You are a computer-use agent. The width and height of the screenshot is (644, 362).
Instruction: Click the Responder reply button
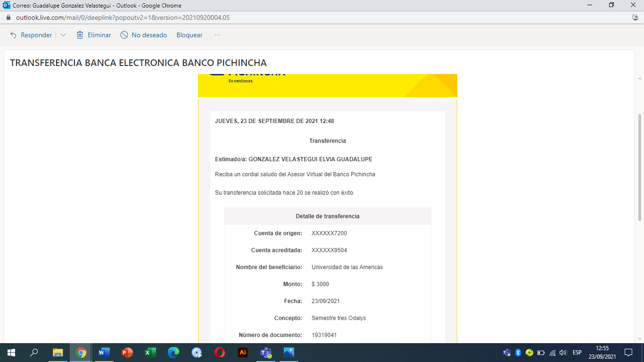tap(31, 35)
